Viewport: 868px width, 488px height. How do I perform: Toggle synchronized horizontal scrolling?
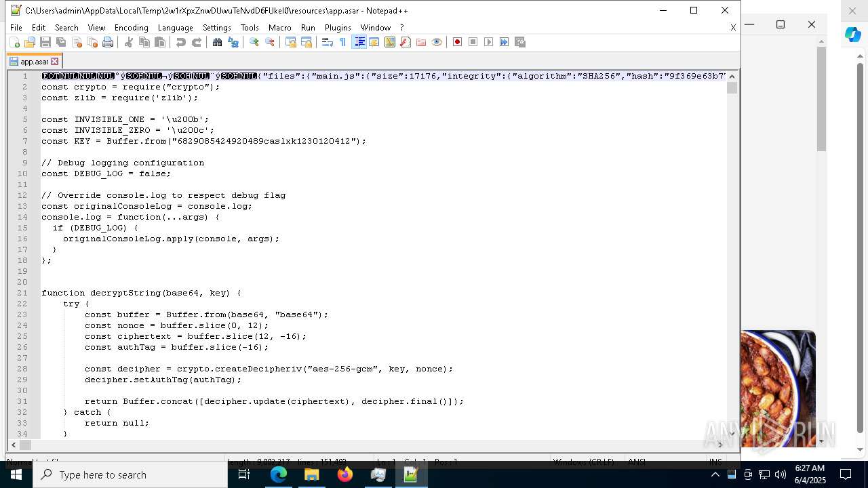(x=306, y=42)
